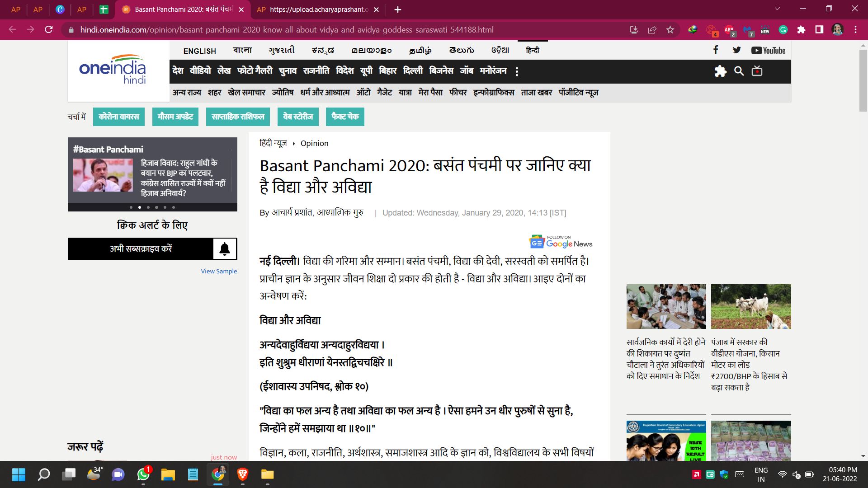Image resolution: width=868 pixels, height=488 pixels.
Task: Switch to ENGLISH language edition
Action: 199,51
